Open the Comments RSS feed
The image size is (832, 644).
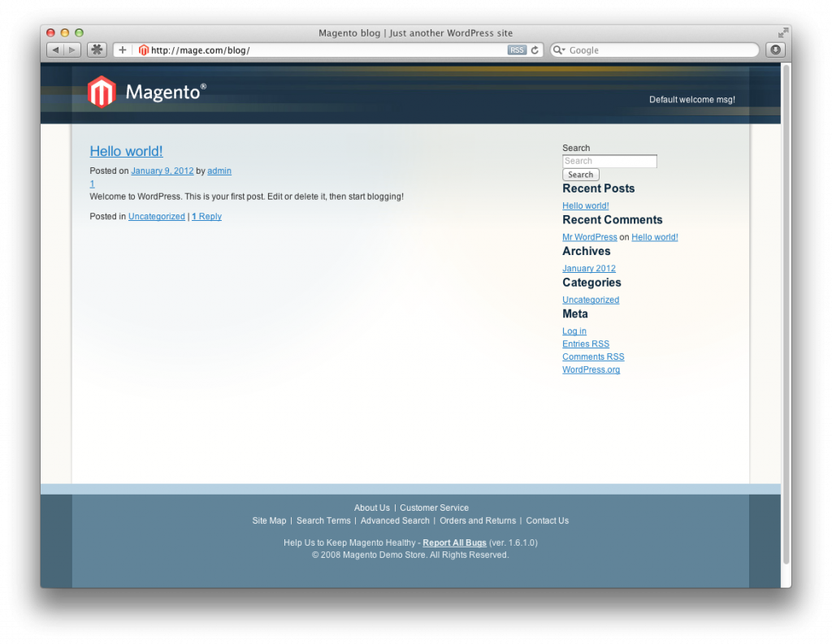click(593, 357)
